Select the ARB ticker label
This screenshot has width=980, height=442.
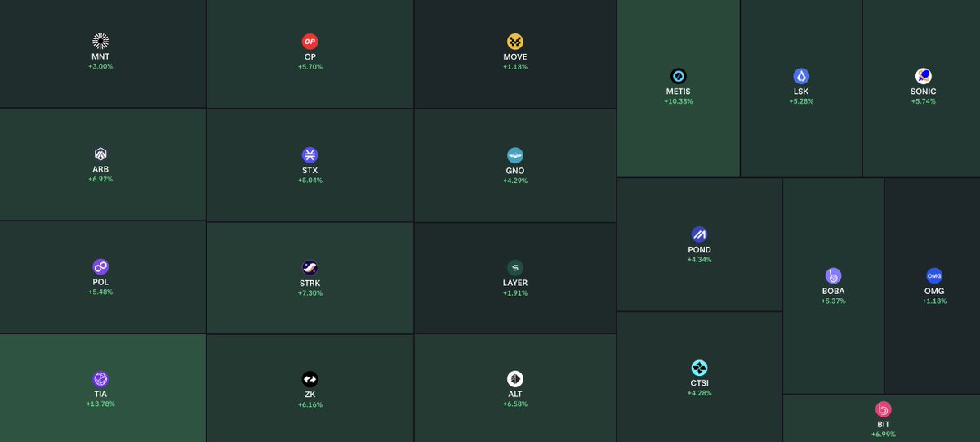click(x=100, y=170)
